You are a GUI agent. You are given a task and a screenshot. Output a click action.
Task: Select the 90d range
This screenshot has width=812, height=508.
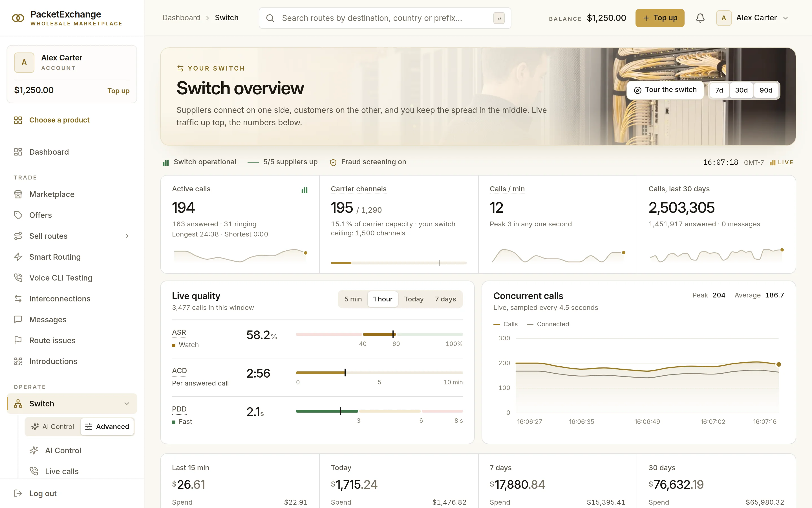pos(766,90)
